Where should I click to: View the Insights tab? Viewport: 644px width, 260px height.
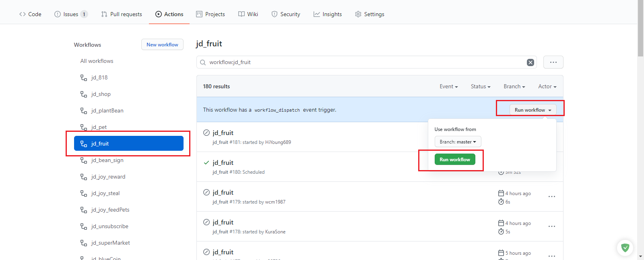(x=328, y=14)
